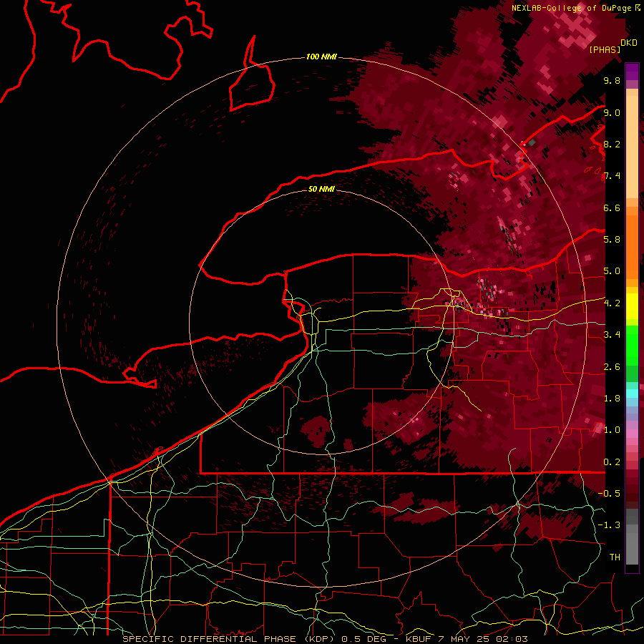
Task: Click the DKD label above the scale
Action: tap(629, 43)
